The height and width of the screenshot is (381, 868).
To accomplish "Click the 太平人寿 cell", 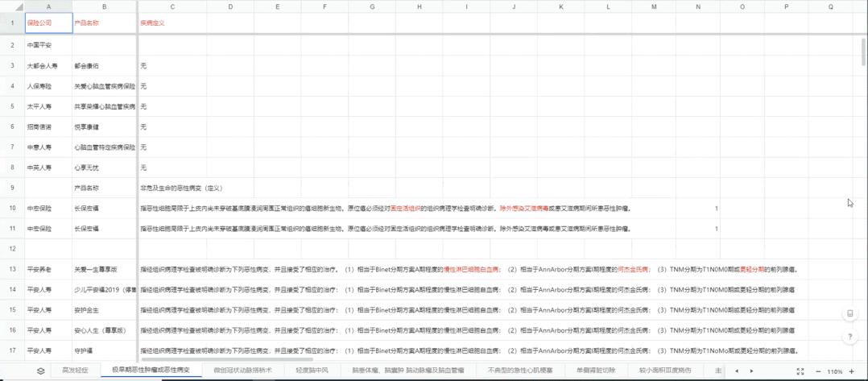I will tap(48, 106).
